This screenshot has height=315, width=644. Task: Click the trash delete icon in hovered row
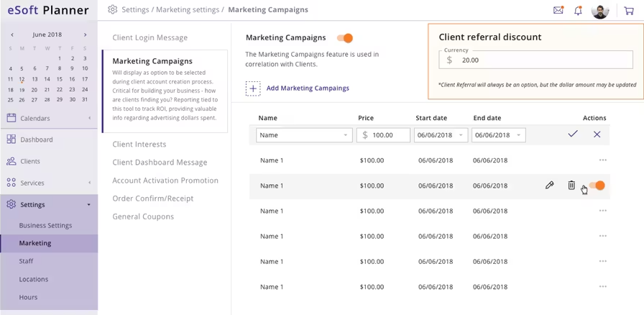pyautogui.click(x=571, y=186)
